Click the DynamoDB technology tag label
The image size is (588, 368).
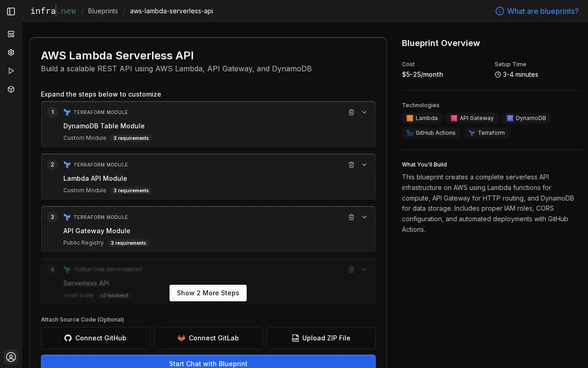click(531, 118)
